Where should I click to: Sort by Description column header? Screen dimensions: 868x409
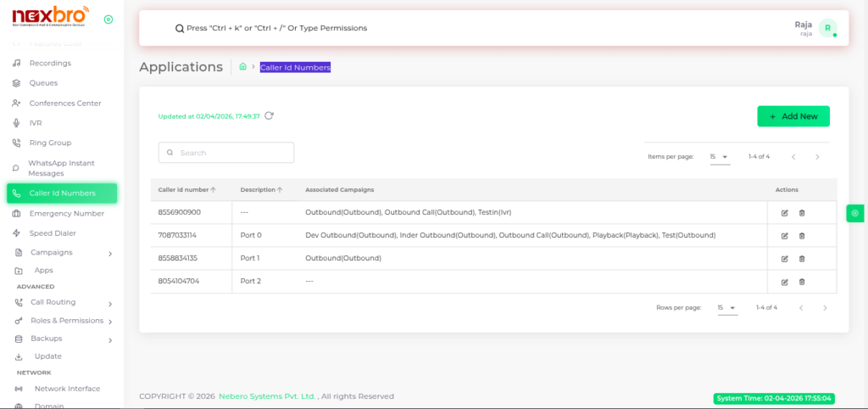tap(261, 190)
